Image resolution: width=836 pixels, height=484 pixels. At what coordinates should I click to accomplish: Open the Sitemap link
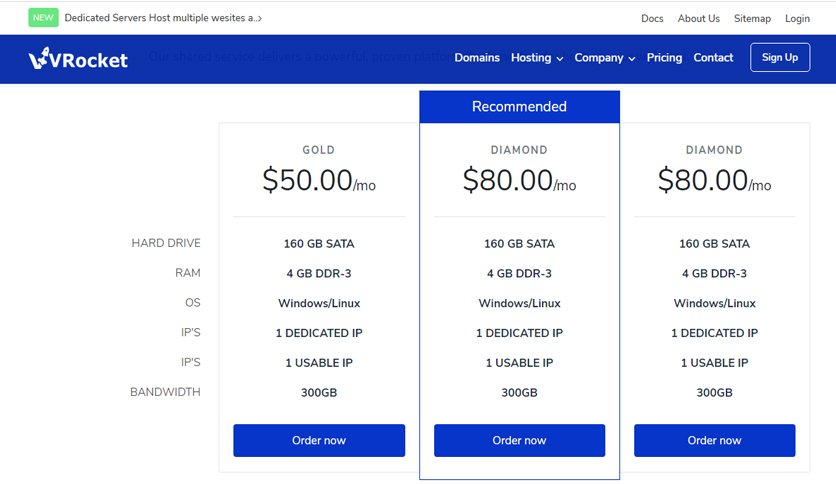[752, 18]
